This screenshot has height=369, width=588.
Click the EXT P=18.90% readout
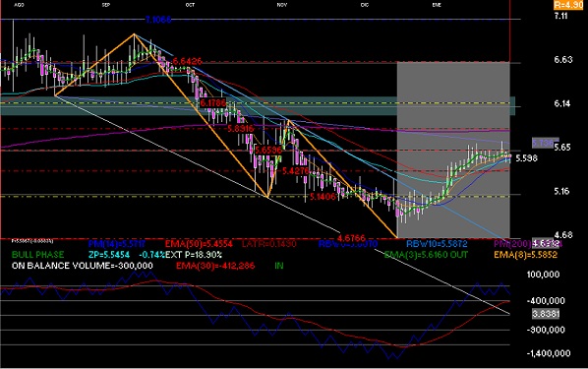point(194,255)
